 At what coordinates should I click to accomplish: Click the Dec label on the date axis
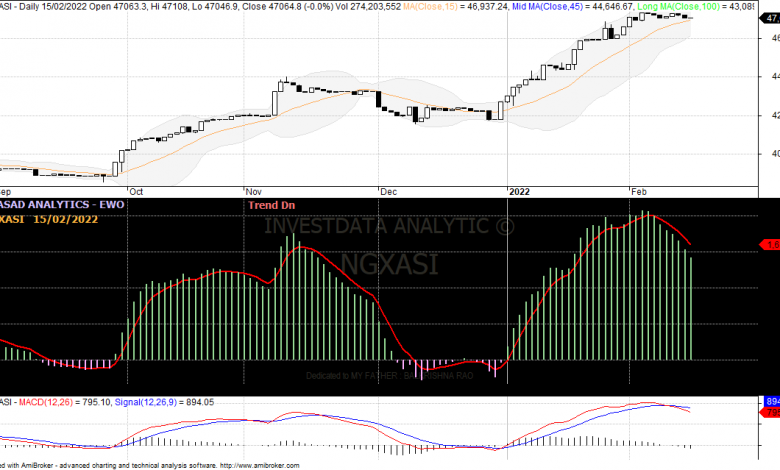click(389, 192)
